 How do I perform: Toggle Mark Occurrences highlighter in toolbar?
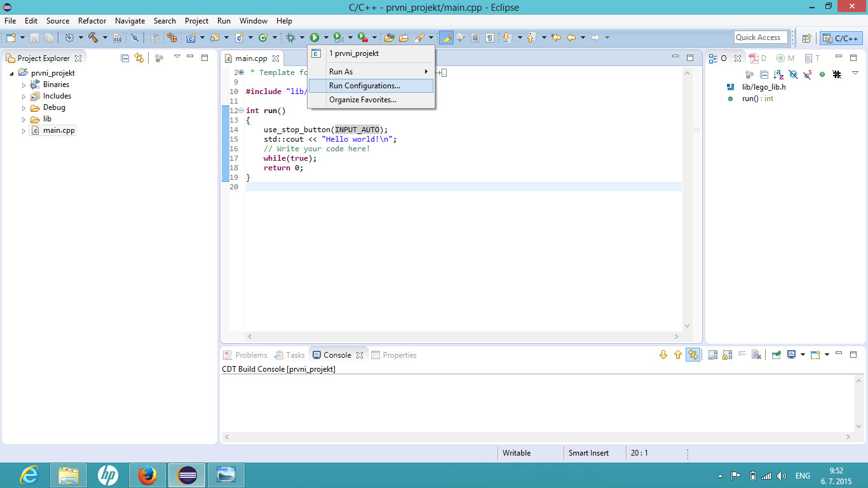446,38
